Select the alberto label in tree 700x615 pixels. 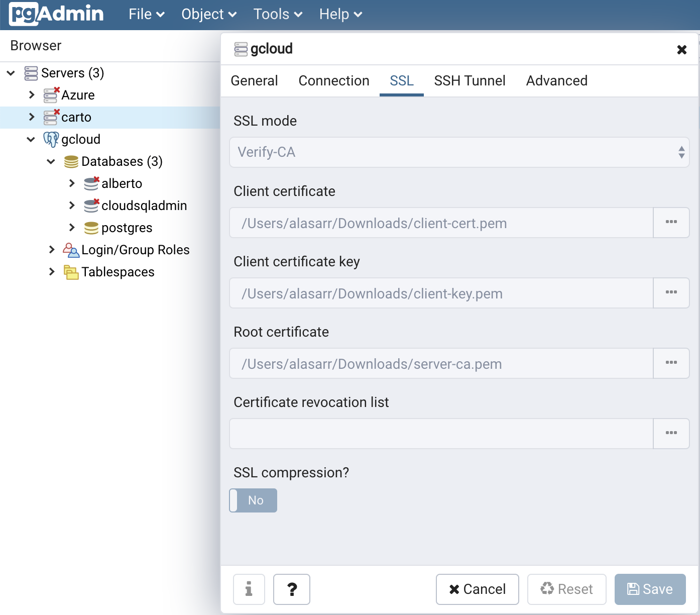(122, 183)
